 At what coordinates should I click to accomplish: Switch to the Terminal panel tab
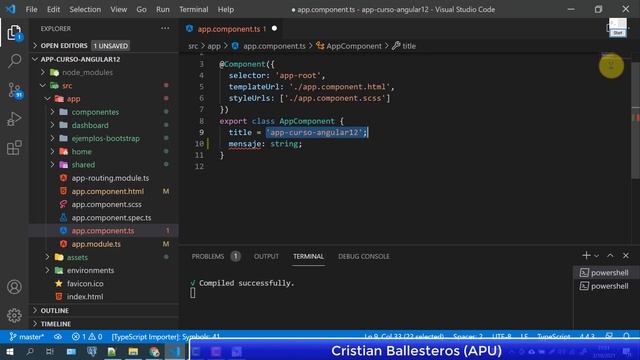click(x=308, y=256)
